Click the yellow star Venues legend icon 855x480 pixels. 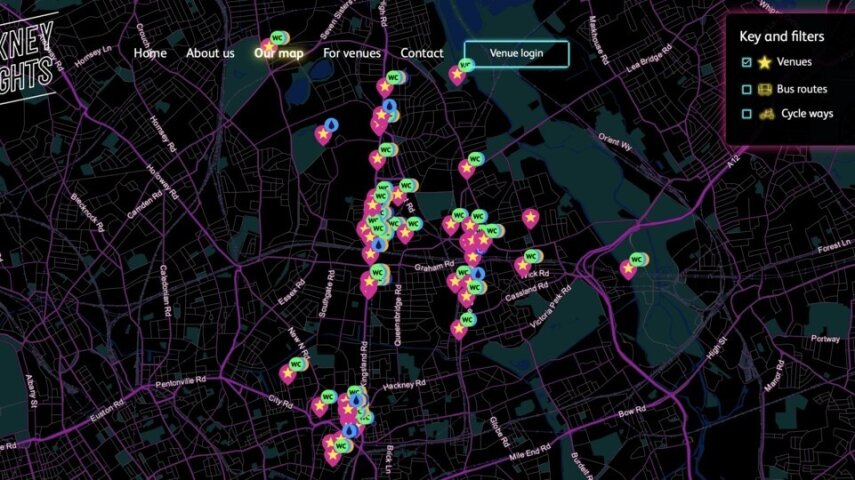tap(764, 62)
